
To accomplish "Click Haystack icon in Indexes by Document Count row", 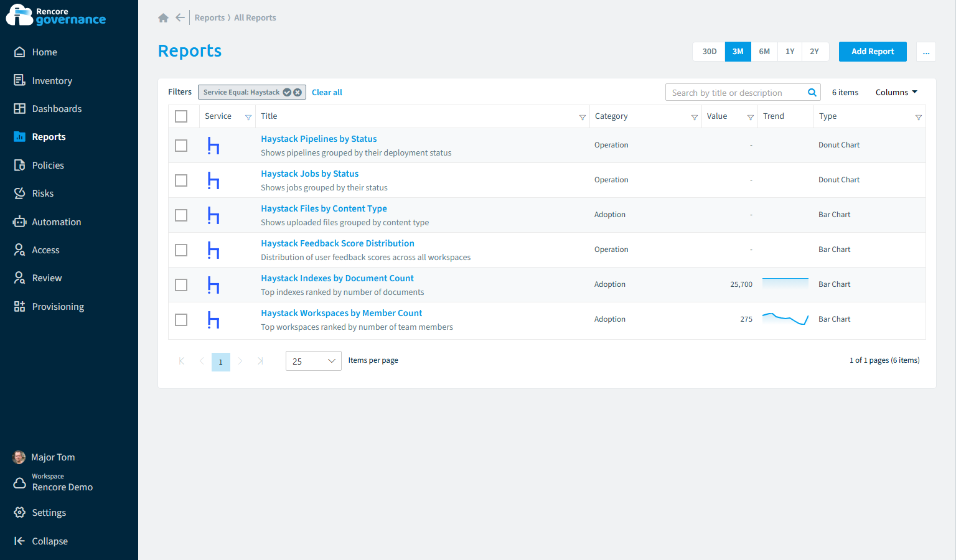I will 213,285.
